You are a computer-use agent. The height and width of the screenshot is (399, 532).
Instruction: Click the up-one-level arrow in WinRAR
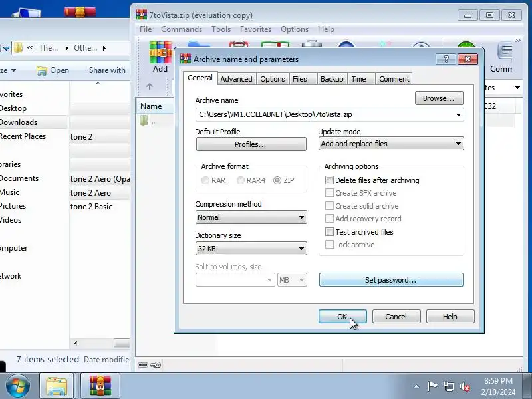pyautogui.click(x=149, y=87)
